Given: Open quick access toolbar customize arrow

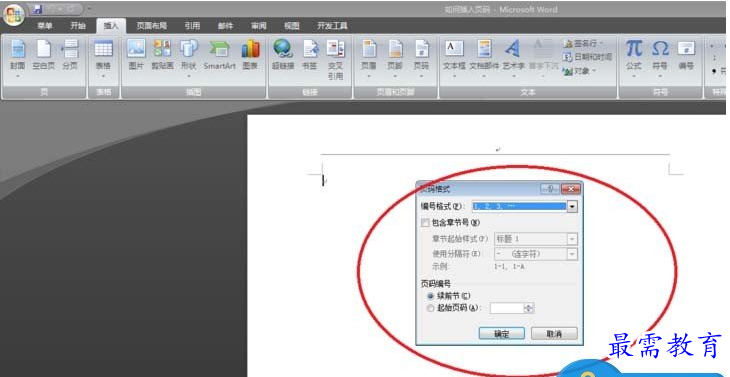Looking at the screenshot, I should pyautogui.click(x=89, y=9).
